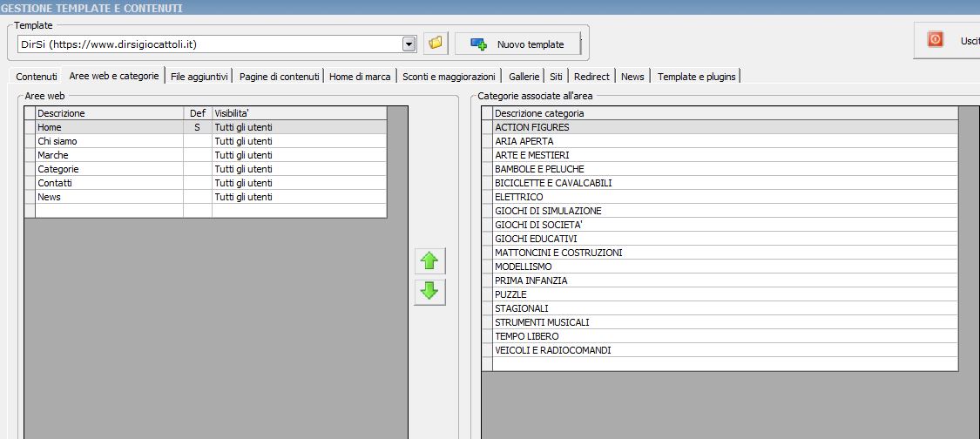Select the STRUMENTI MUSICALI category
980x439 pixels.
[720, 322]
